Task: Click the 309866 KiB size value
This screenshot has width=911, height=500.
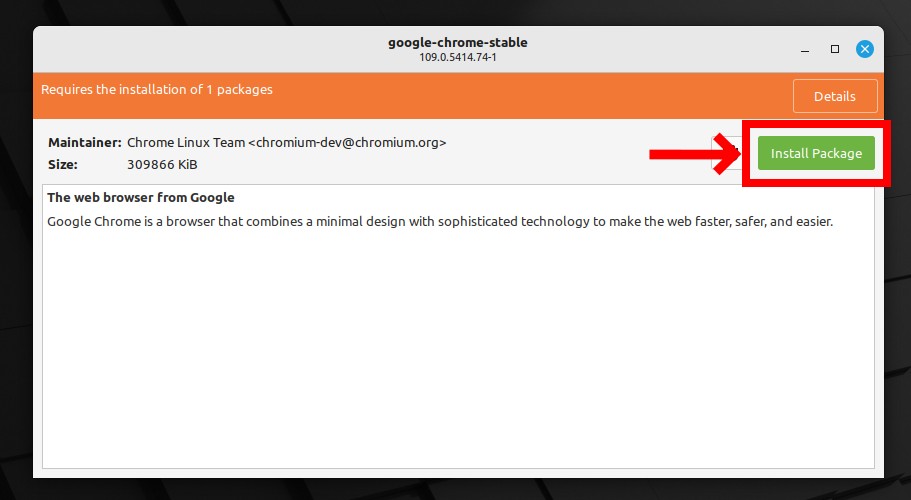Action: (x=162, y=164)
